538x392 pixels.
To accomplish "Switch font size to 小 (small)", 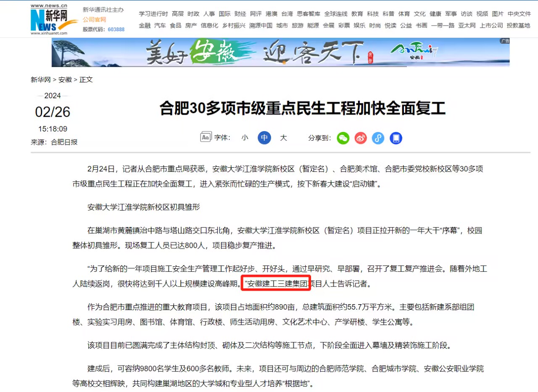I will click(x=245, y=137).
